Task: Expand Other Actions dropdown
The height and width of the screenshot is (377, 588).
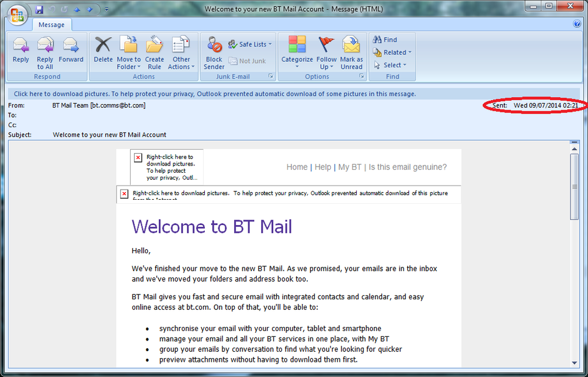Action: pos(181,53)
